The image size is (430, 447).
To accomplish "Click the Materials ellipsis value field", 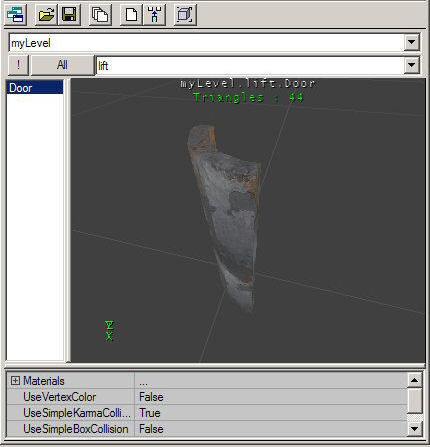I will (271, 381).
